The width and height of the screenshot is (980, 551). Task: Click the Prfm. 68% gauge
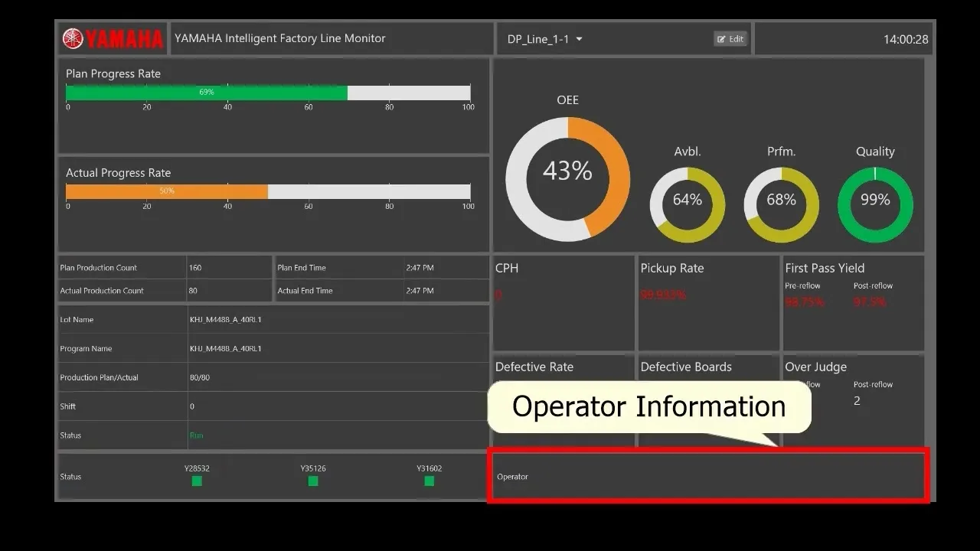782,205
